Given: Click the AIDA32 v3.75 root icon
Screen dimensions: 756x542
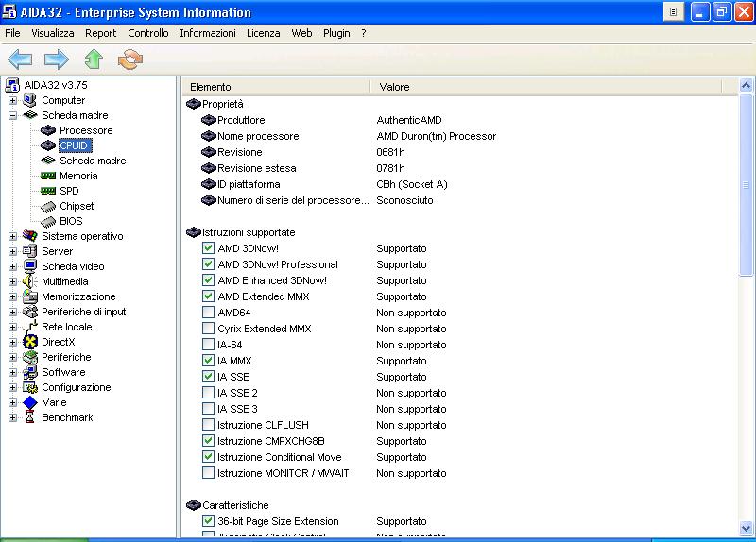Looking at the screenshot, I should click(x=12, y=85).
